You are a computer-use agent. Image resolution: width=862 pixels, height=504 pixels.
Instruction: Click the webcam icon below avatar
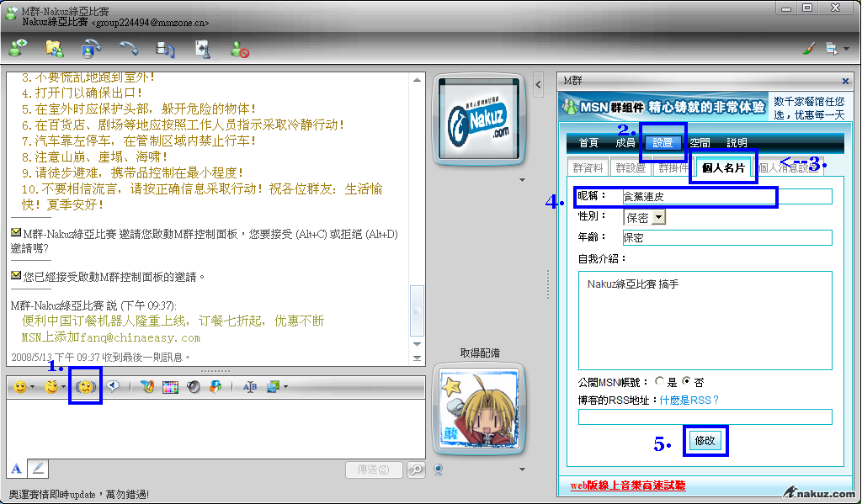point(438,470)
